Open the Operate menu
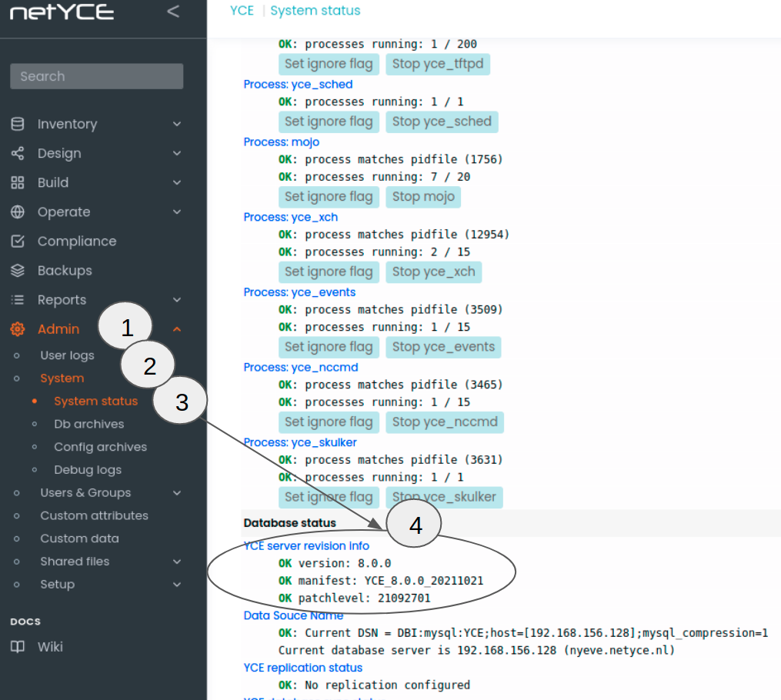Screen dimensions: 781x700 point(64,212)
